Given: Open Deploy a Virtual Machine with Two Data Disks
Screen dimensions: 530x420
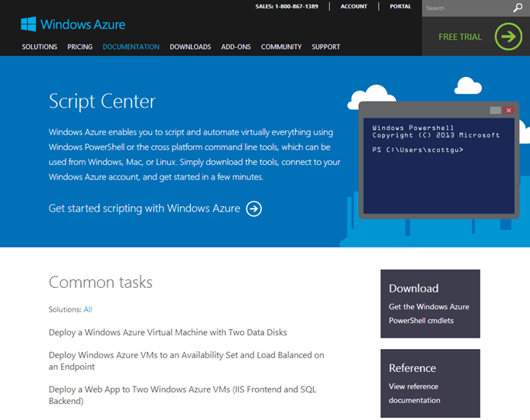Looking at the screenshot, I should coord(168,332).
